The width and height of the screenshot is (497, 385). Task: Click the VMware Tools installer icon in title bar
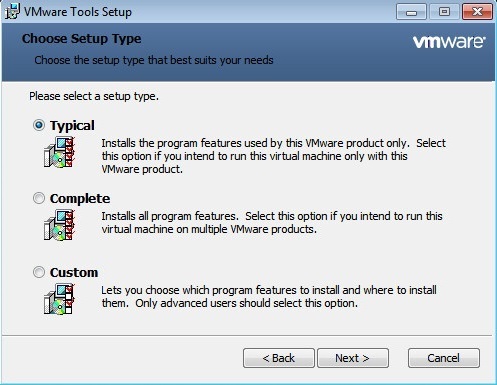click(13, 11)
